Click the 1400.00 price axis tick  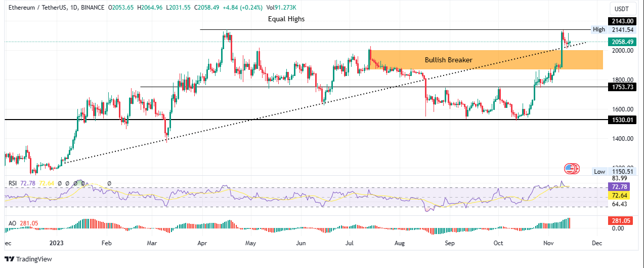click(x=623, y=139)
